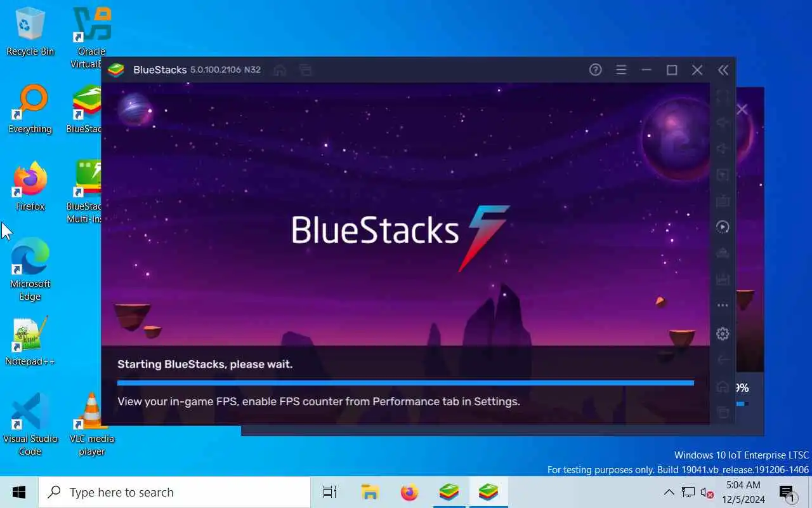Minimize the BlueStacks window
The image size is (812, 508).
[646, 70]
